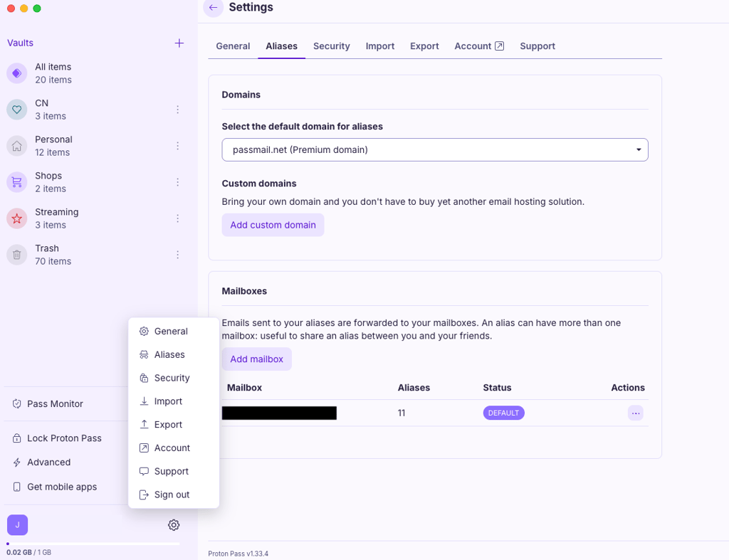Choose General in the settings popup menu
Screen dimensions: 729x560
click(x=174, y=332)
